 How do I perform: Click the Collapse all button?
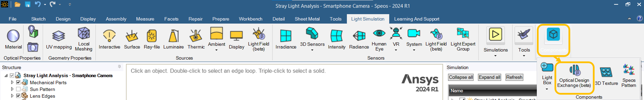(460, 77)
